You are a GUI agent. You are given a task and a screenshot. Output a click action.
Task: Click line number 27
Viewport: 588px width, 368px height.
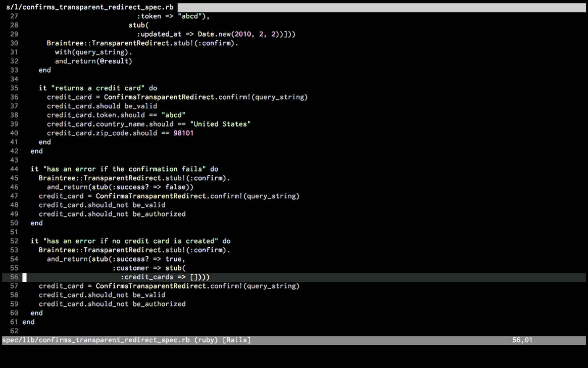pyautogui.click(x=14, y=16)
